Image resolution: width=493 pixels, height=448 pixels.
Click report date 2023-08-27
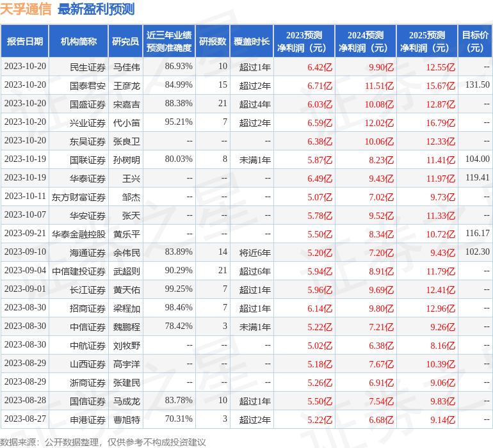click(25, 419)
